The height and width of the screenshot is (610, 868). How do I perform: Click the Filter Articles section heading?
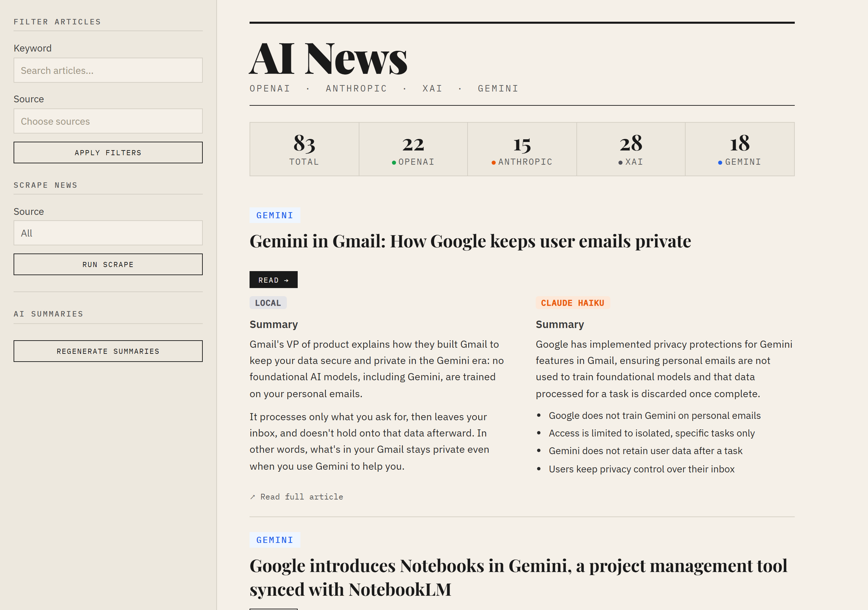pyautogui.click(x=57, y=22)
